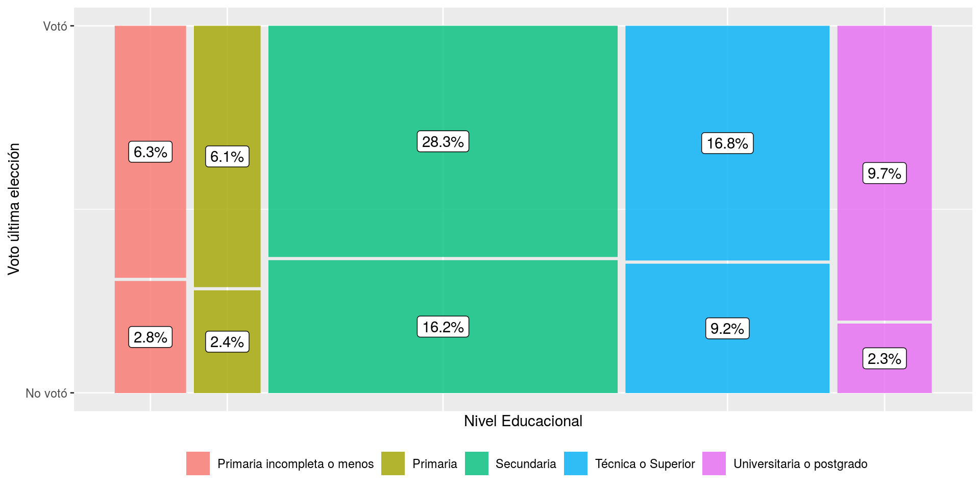
Task: Select the 2.3% label on the violet bar
Action: pyautogui.click(x=885, y=359)
